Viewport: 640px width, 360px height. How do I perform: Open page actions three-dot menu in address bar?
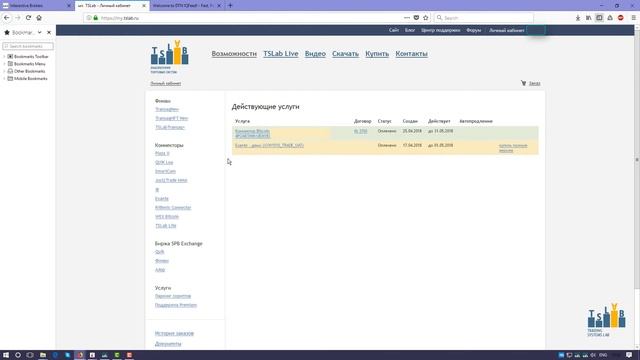pos(407,18)
